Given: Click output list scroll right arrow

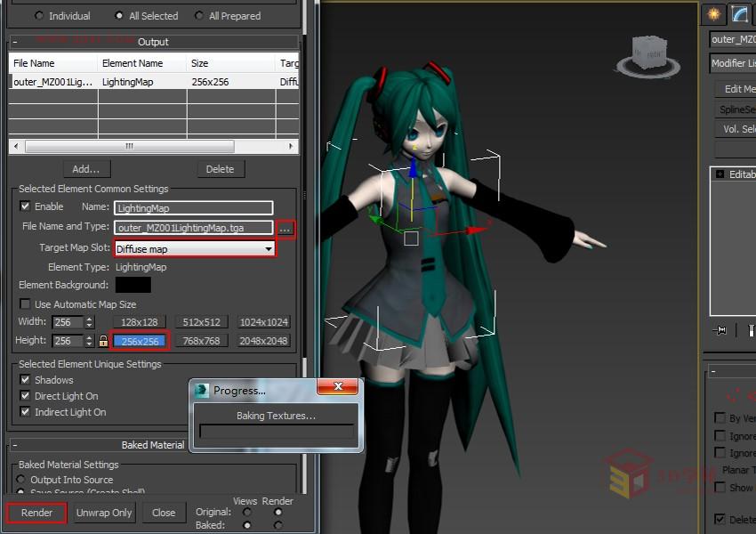Looking at the screenshot, I should [291, 146].
